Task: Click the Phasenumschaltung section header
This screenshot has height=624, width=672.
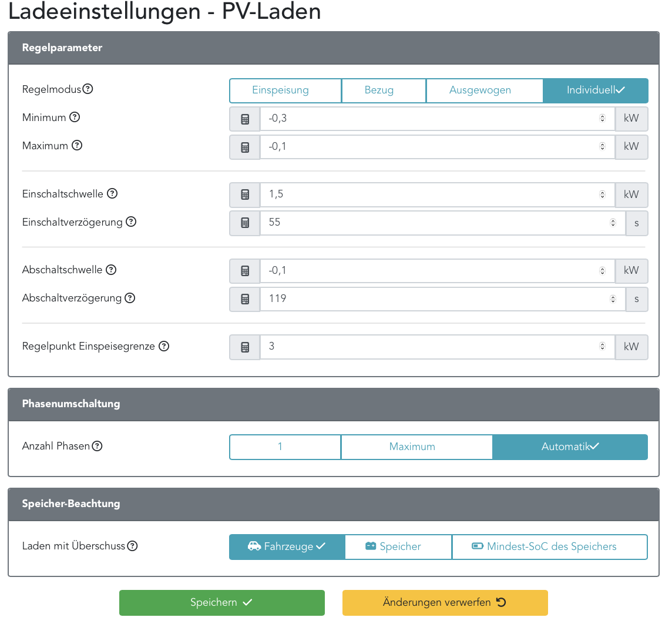Action: pyautogui.click(x=334, y=405)
